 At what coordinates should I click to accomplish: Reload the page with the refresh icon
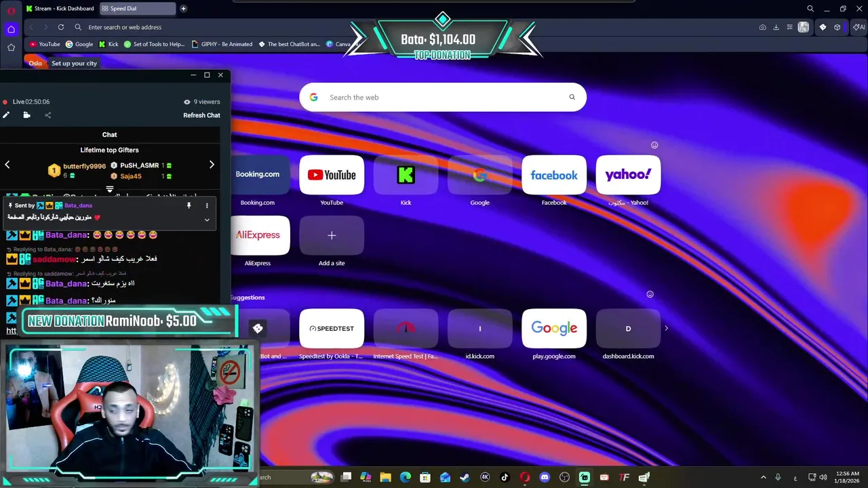[61, 27]
